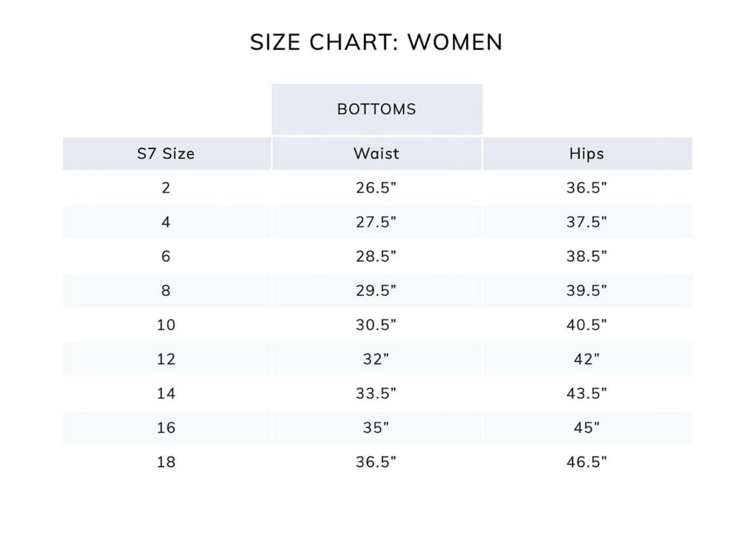Click the "SIZE CHART: WOMEN" title
This screenshot has width=756, height=534.
click(x=376, y=42)
